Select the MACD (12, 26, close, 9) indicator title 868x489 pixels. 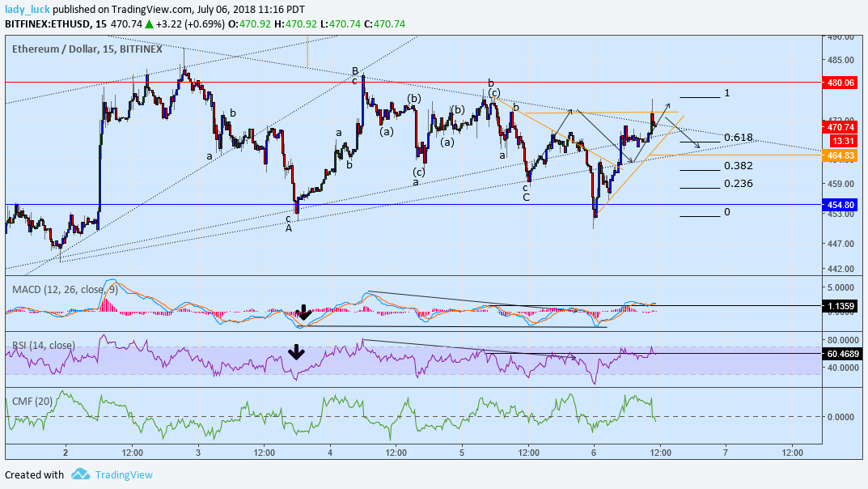pyautogui.click(x=66, y=289)
